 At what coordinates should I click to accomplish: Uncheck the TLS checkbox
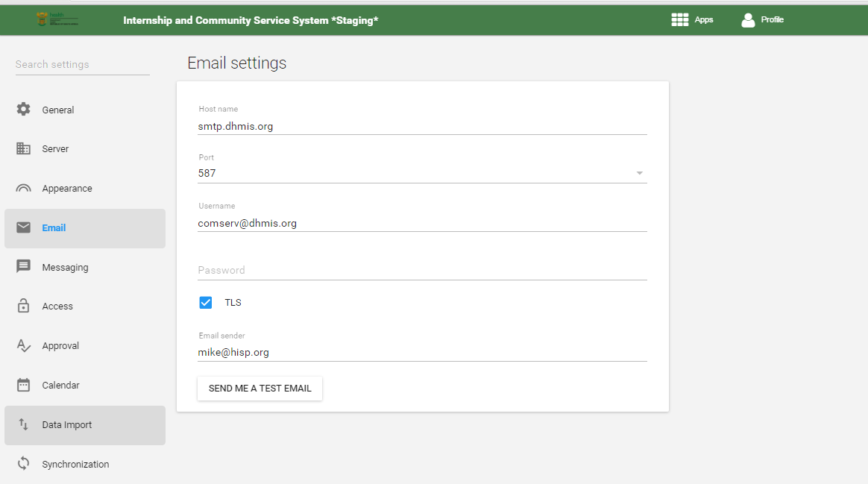pyautogui.click(x=206, y=303)
